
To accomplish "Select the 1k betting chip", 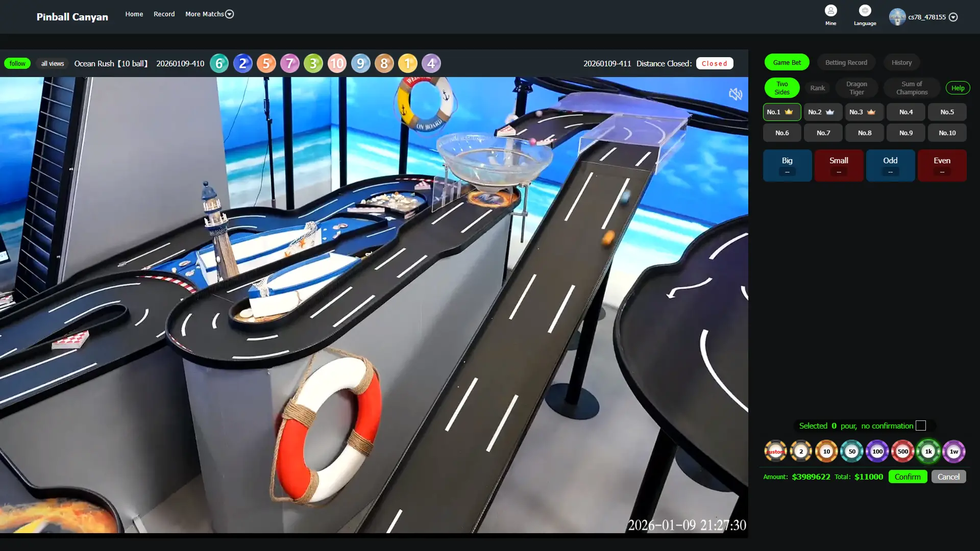I will [928, 452].
